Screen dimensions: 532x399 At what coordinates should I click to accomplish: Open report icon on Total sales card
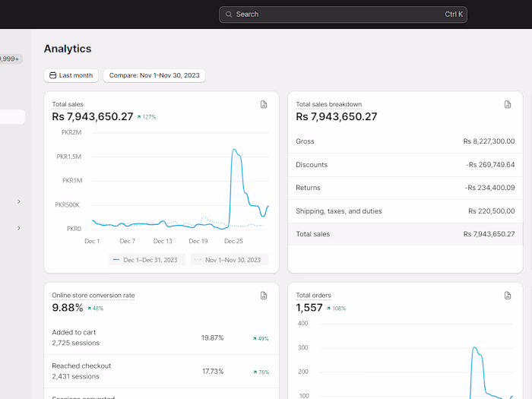click(264, 105)
